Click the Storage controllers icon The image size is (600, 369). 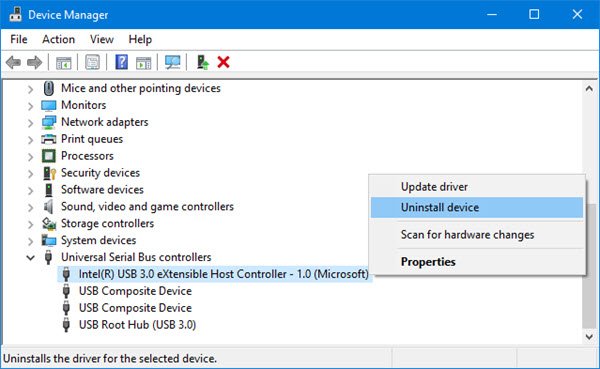click(x=49, y=224)
